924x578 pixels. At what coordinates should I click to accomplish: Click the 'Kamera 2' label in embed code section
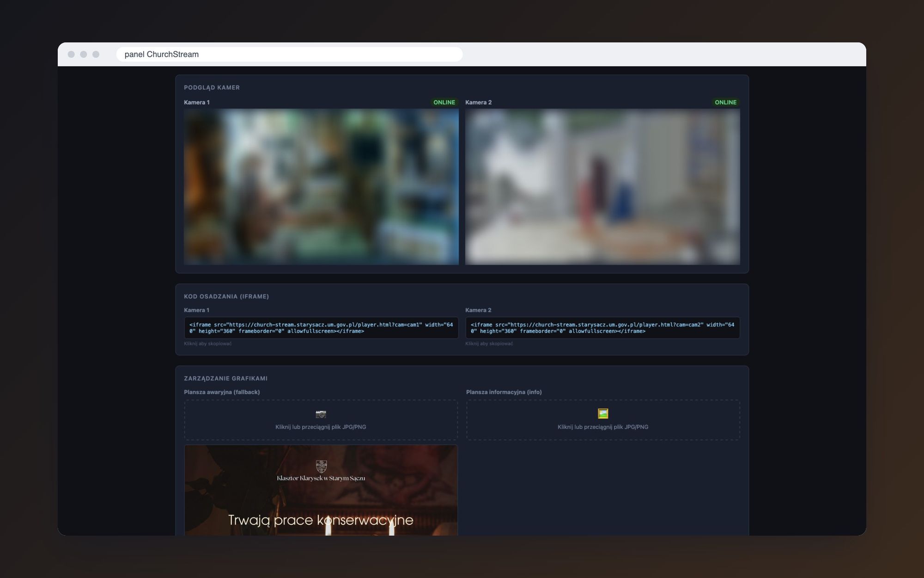tap(478, 310)
